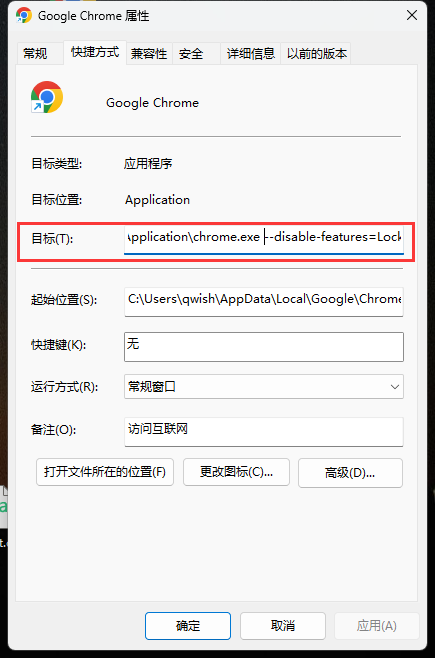Click the Chrome icon in the title bar
Image resolution: width=435 pixels, height=658 pixels.
point(23,16)
